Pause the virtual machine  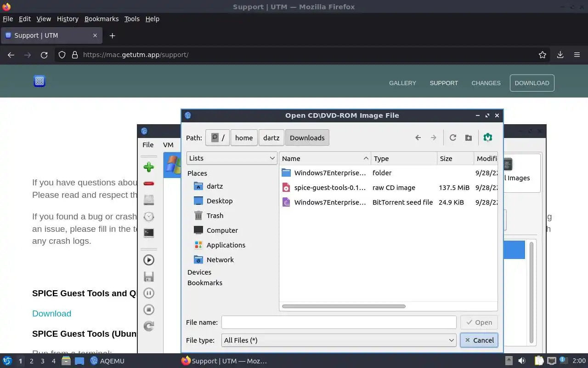point(148,293)
